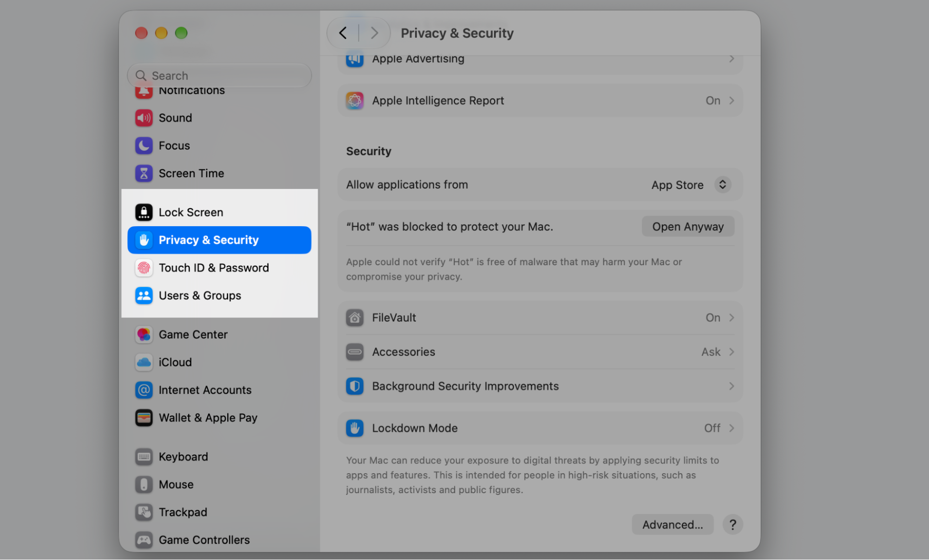Click the Search field in the sidebar

[x=219, y=76]
